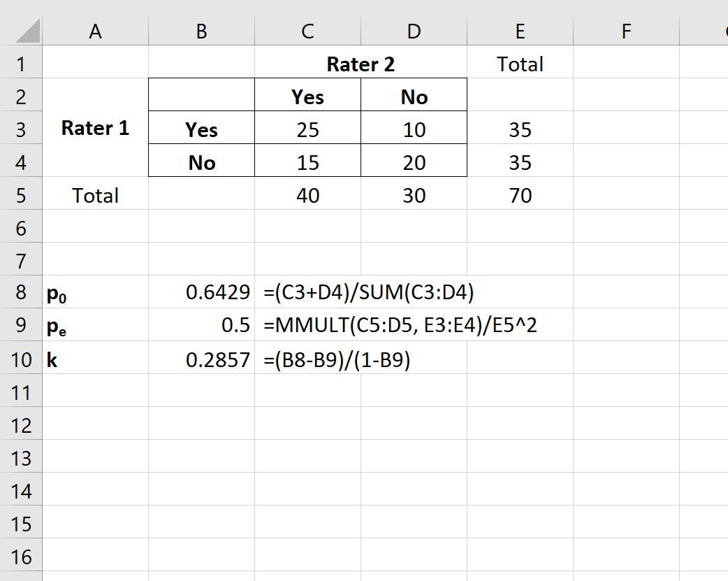Select cell with value 20
This screenshot has width=728, height=581.
414,163
